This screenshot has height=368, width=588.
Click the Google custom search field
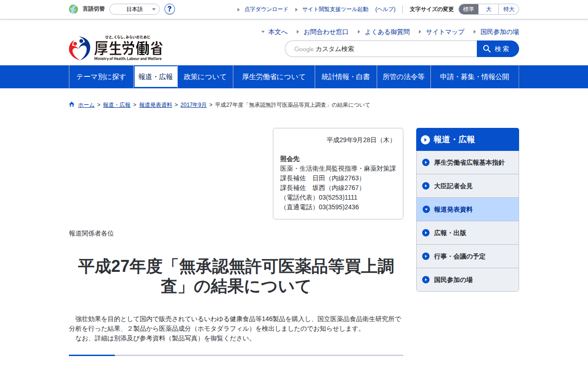[381, 49]
